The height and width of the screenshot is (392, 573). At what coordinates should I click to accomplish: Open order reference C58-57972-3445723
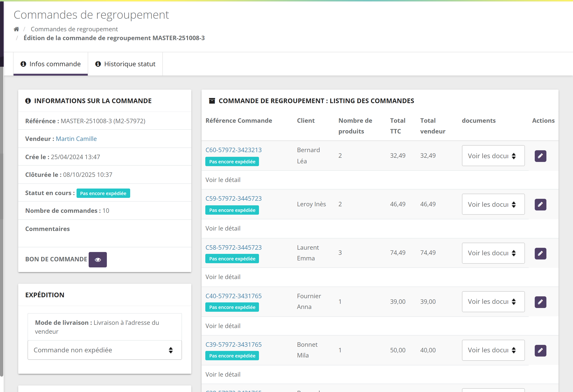point(234,247)
